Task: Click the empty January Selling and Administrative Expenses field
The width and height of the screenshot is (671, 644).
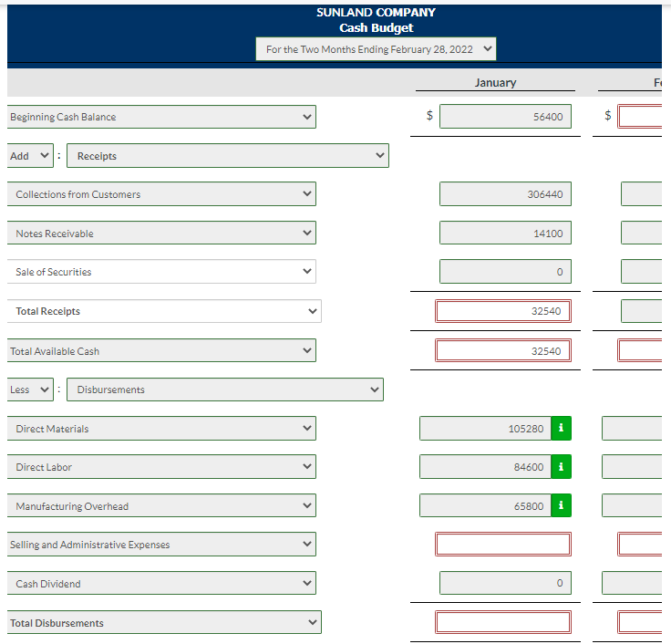Action: coord(503,545)
